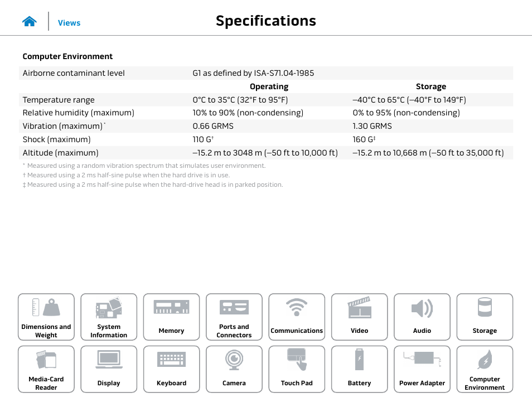Click the G1 as defined by ISA-S71.04-1985 value
532x402 pixels.
(253, 73)
